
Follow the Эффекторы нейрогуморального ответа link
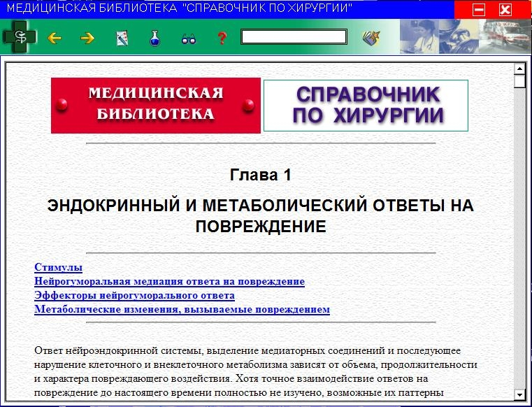[x=134, y=295]
